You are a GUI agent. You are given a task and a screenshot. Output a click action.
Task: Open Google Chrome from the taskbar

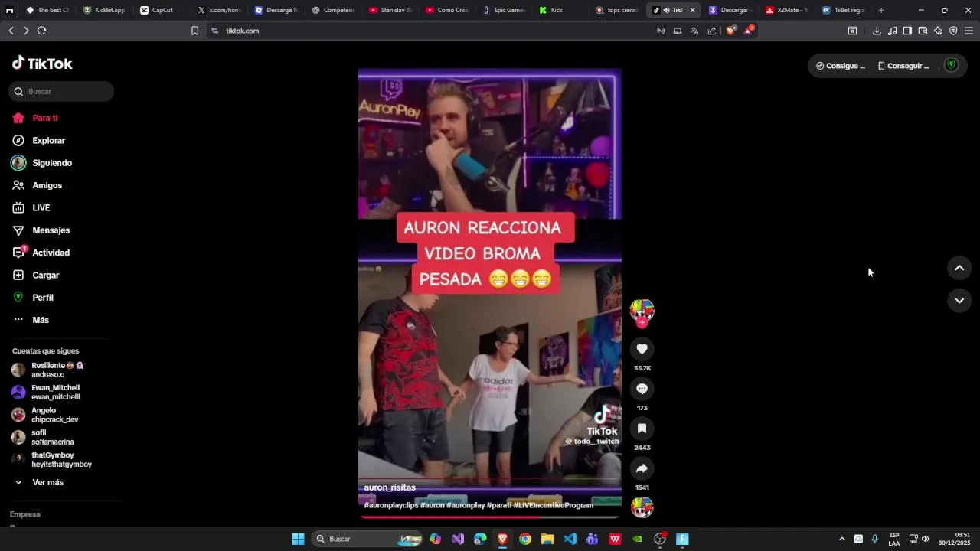tap(525, 539)
